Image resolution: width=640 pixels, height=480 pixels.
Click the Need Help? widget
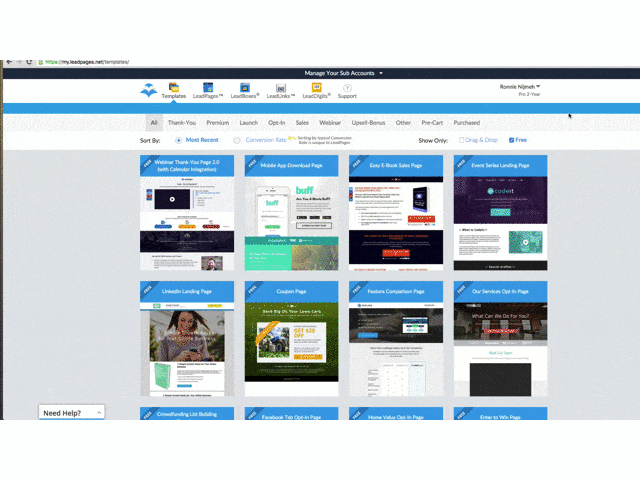coord(71,412)
